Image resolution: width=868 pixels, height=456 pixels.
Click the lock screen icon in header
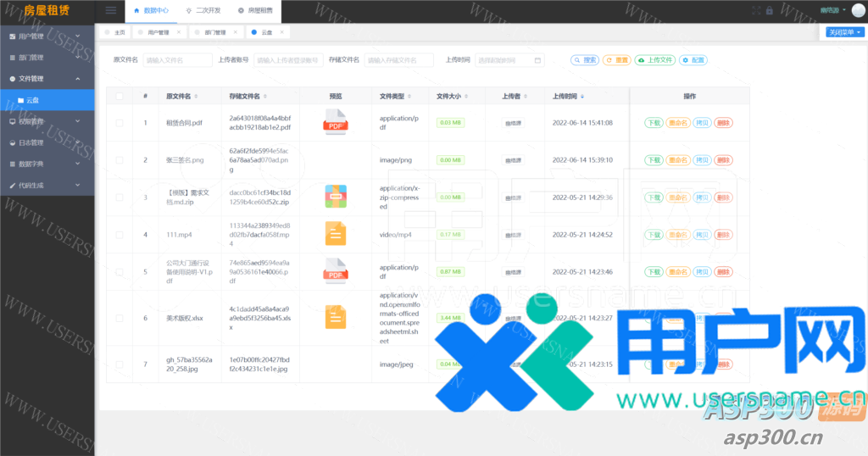(x=769, y=11)
